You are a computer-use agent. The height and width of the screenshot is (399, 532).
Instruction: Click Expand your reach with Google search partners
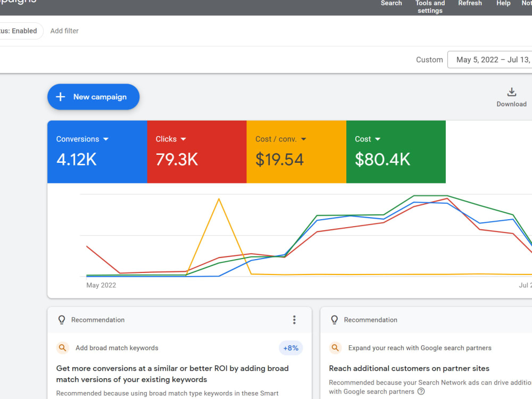(x=420, y=348)
